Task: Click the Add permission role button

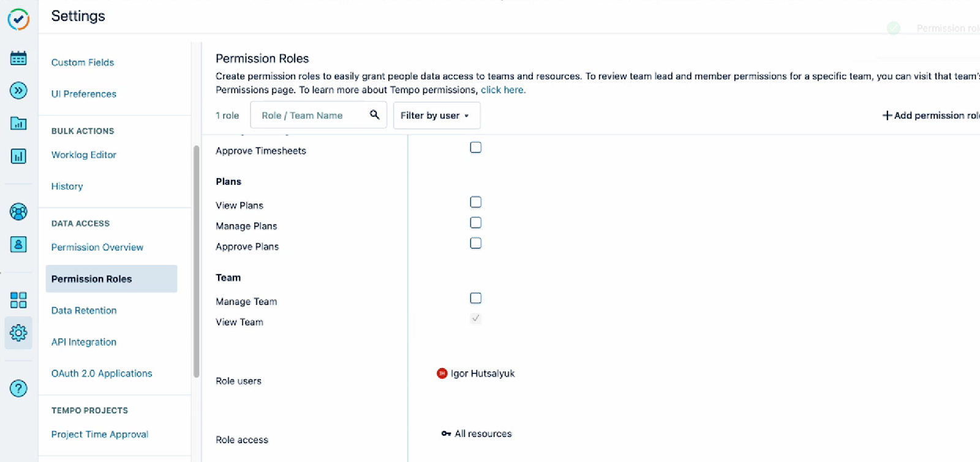Action: coord(929,115)
